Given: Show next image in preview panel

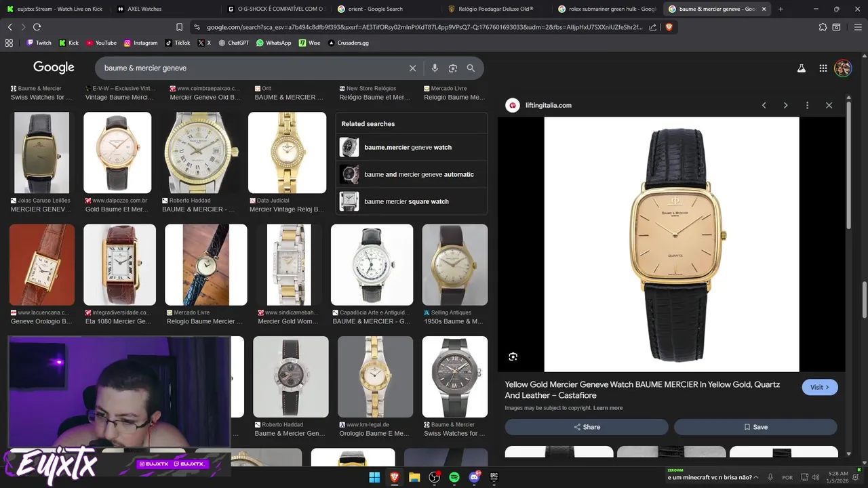Looking at the screenshot, I should 785,105.
